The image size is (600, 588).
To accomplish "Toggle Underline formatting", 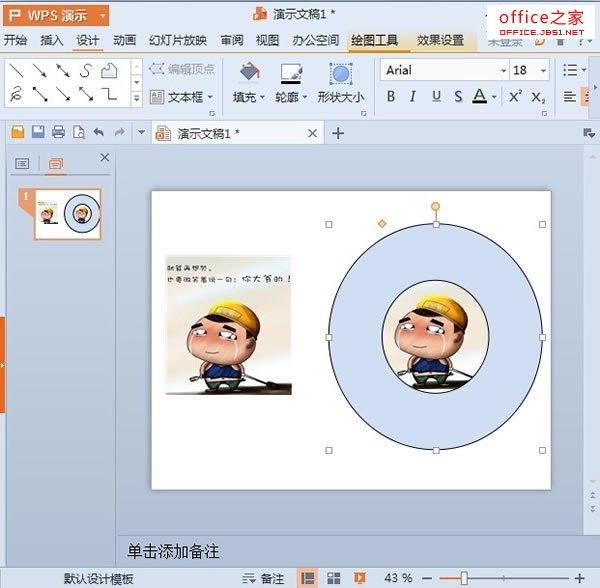I will coord(437,97).
